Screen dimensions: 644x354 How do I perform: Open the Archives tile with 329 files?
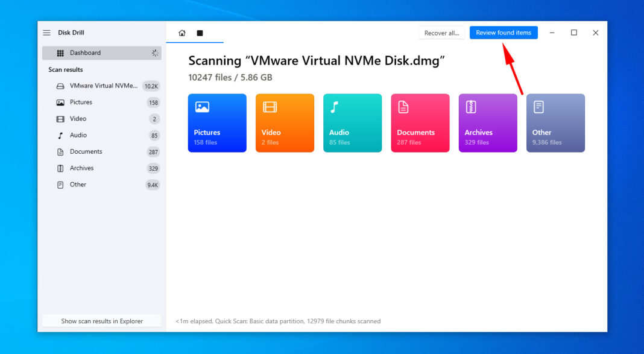coord(488,122)
